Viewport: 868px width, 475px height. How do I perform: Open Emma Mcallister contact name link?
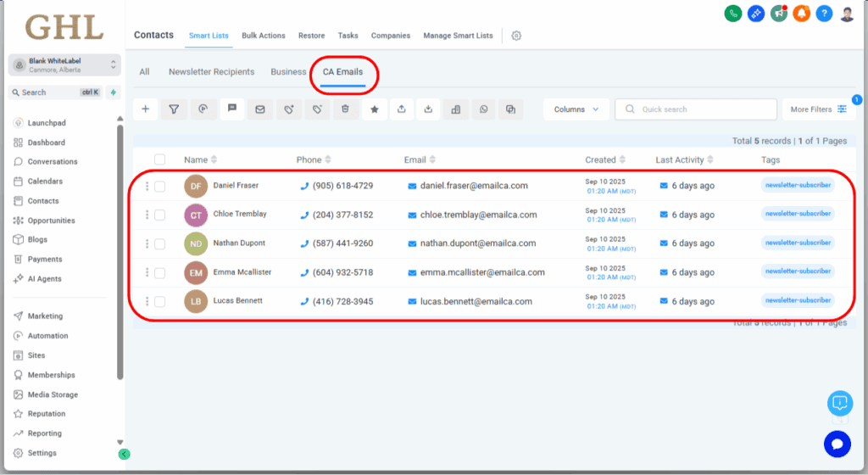[242, 271]
